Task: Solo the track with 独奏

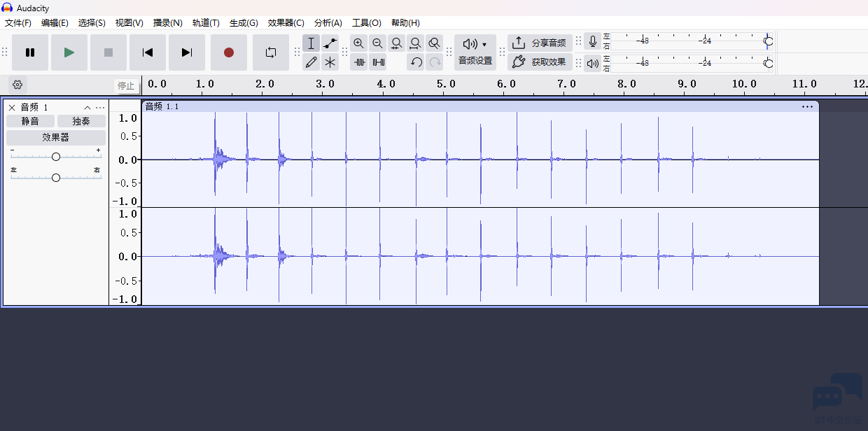Action: point(81,121)
